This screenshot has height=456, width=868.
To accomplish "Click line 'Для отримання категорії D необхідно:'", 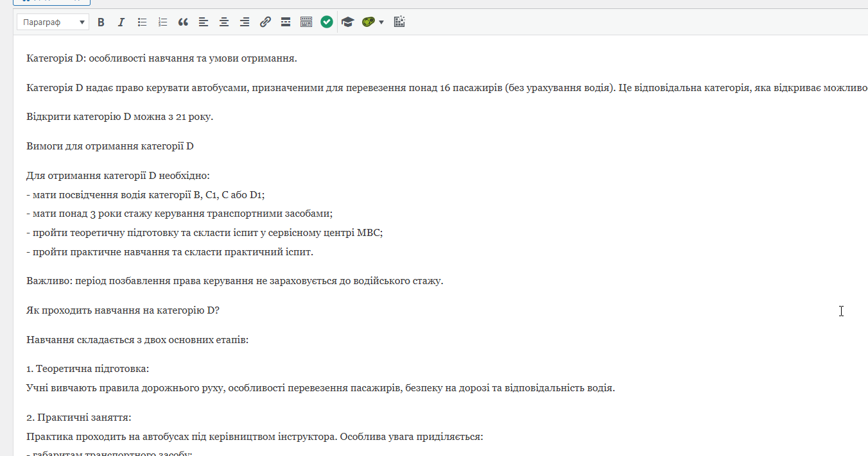I will [x=118, y=176].
